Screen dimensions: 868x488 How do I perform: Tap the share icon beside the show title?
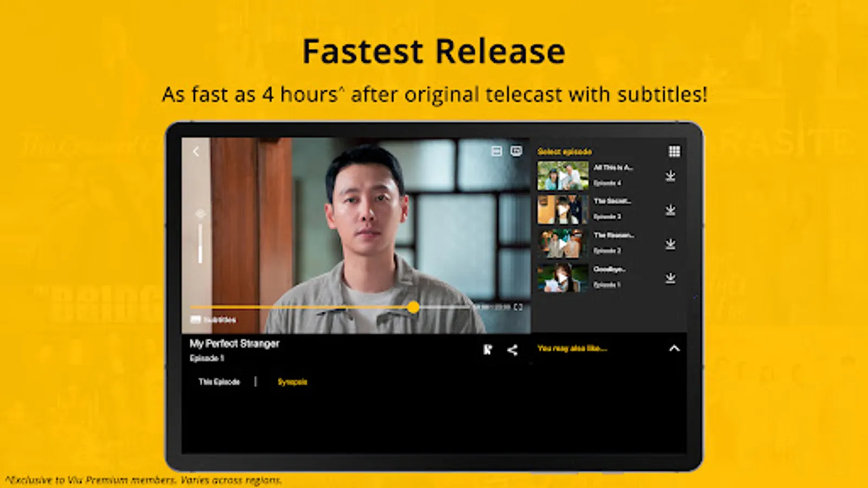[512, 350]
